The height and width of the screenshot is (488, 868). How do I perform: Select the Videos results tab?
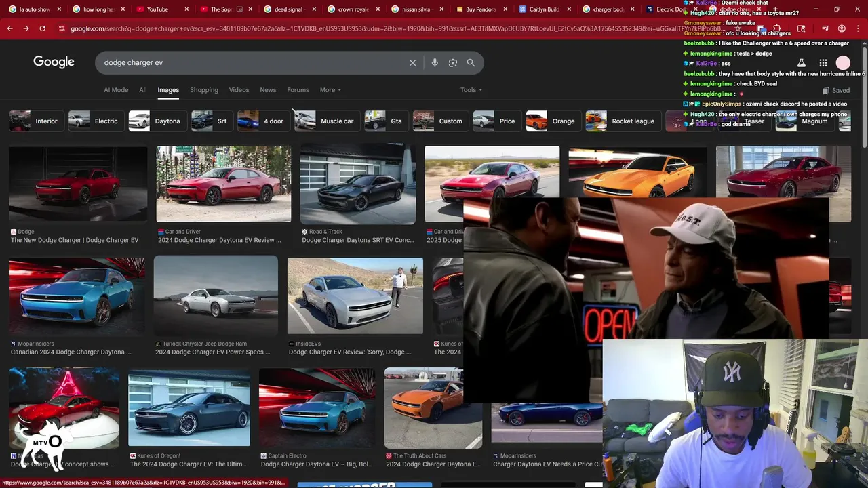pos(239,90)
